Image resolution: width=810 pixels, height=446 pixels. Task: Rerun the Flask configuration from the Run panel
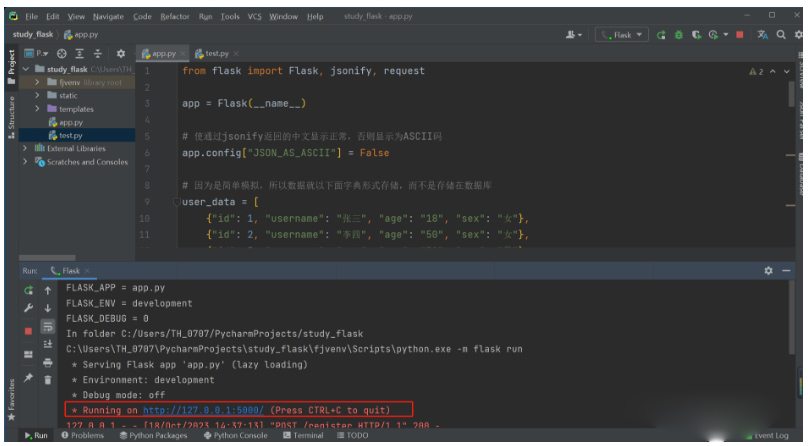coord(28,290)
